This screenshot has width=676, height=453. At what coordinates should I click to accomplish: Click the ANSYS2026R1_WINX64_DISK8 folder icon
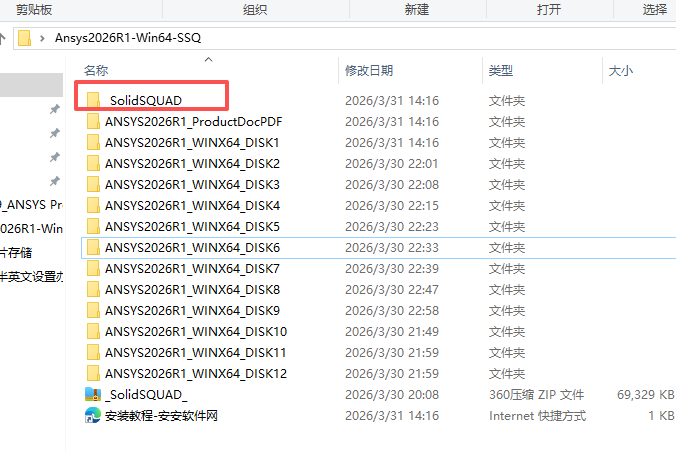(x=93, y=289)
